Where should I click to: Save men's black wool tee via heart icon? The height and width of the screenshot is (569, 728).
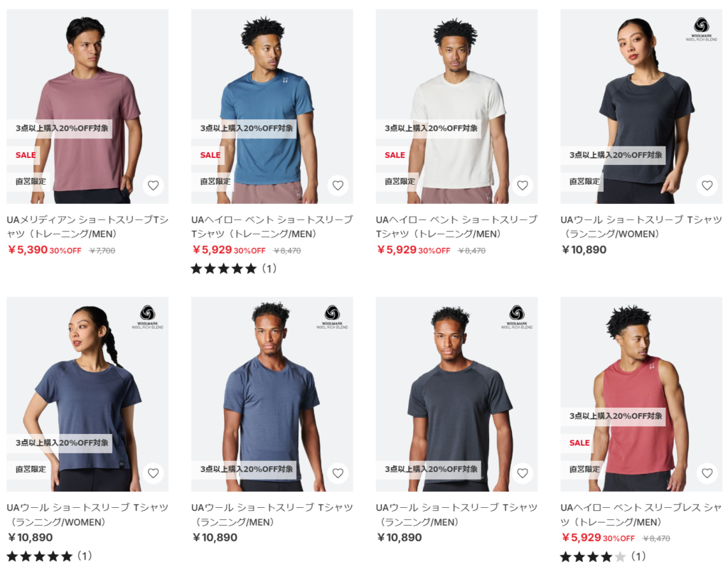pyautogui.click(x=523, y=473)
